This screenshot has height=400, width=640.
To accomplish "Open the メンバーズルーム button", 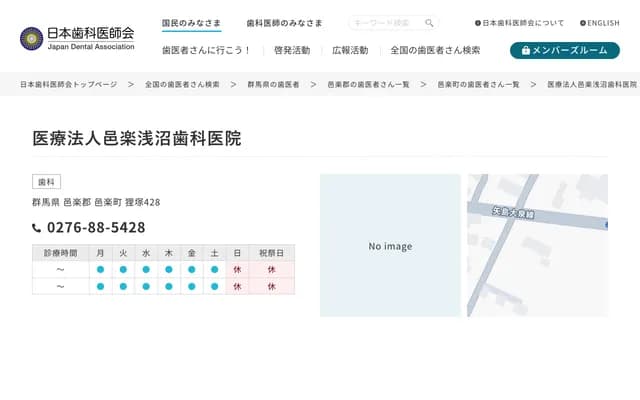I will (x=564, y=50).
